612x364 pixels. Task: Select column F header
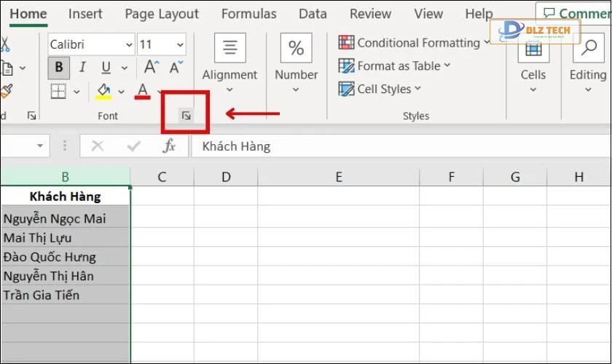(x=451, y=177)
